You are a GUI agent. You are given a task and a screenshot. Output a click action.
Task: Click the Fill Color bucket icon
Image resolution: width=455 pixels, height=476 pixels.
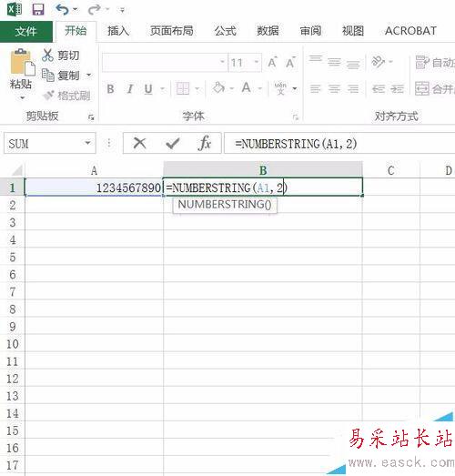coord(218,88)
